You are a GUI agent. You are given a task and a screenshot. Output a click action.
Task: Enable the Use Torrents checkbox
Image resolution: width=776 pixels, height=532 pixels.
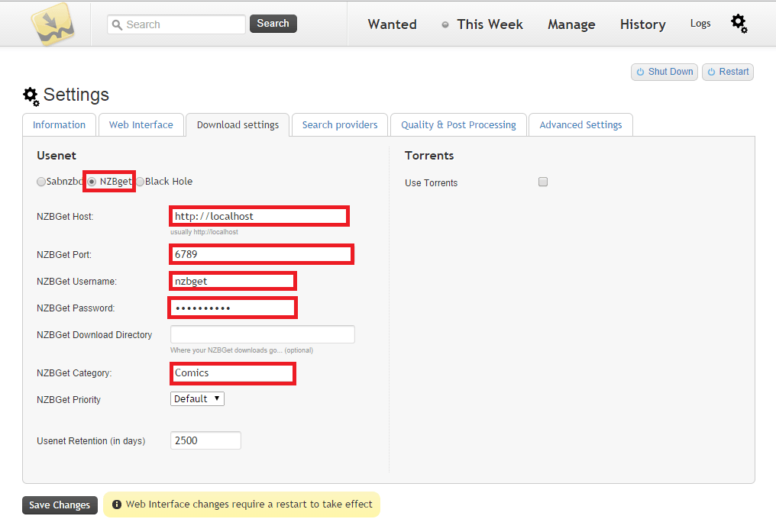coord(543,182)
